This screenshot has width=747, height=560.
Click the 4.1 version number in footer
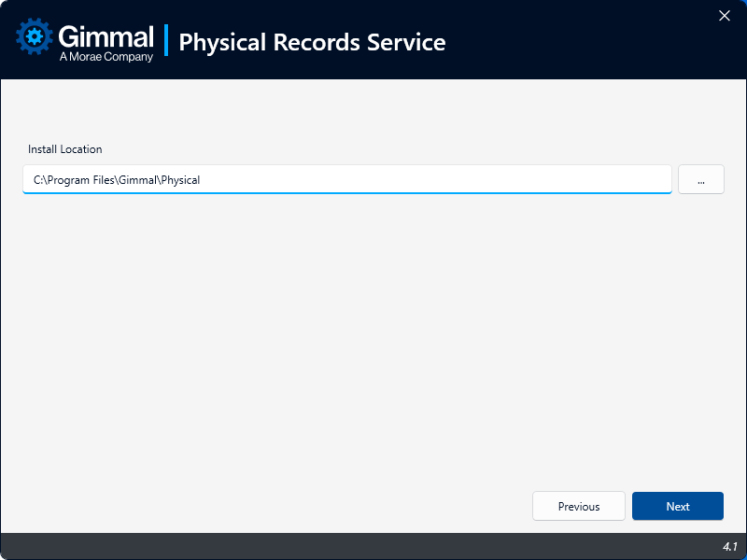coord(729,546)
